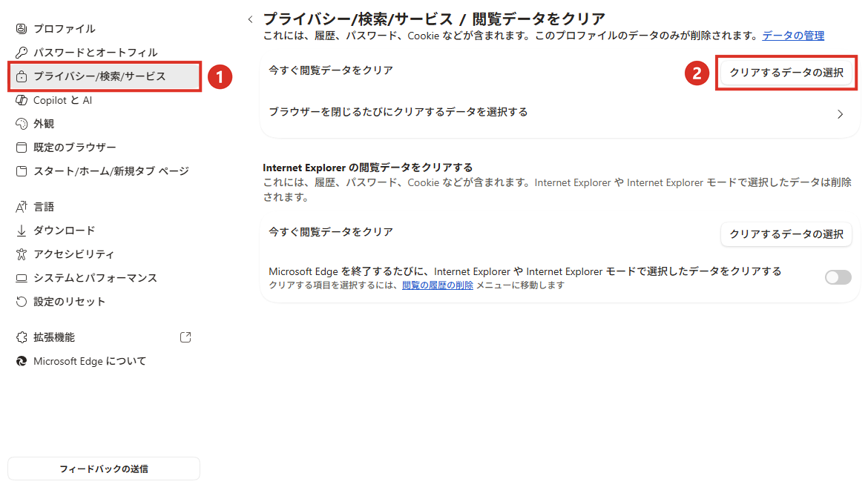Image resolution: width=868 pixels, height=493 pixels.
Task: Click Internet Explorer section's クリアするデータの選択 button
Action: point(786,234)
